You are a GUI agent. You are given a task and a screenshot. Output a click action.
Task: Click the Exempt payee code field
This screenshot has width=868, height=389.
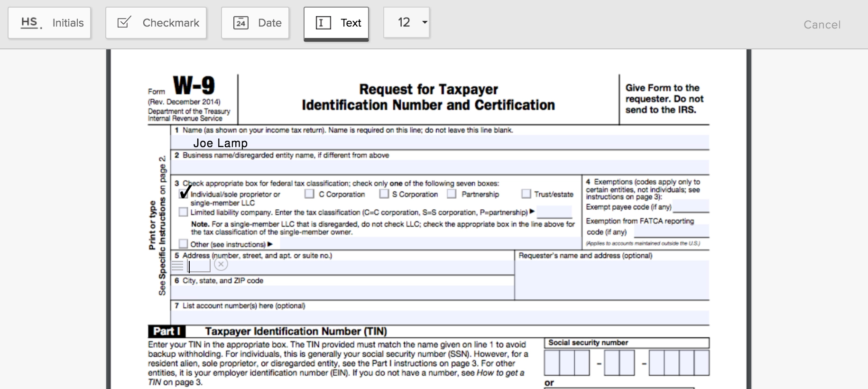click(x=691, y=207)
